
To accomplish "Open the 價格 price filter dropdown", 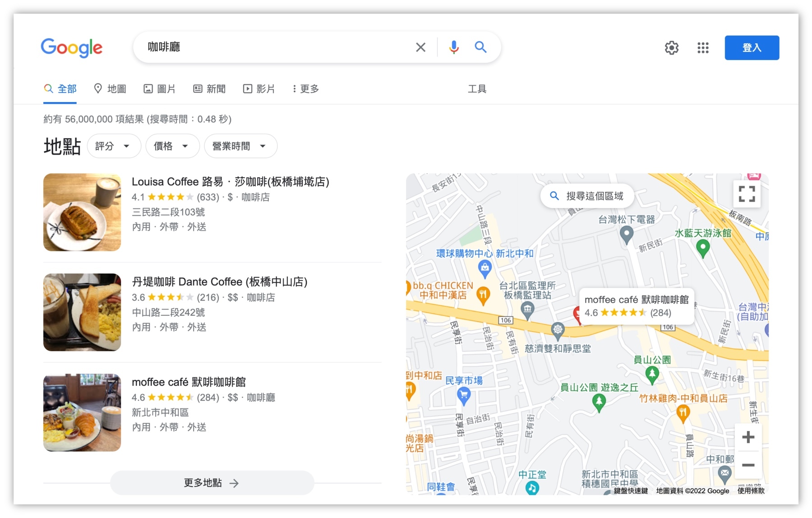I will click(172, 146).
